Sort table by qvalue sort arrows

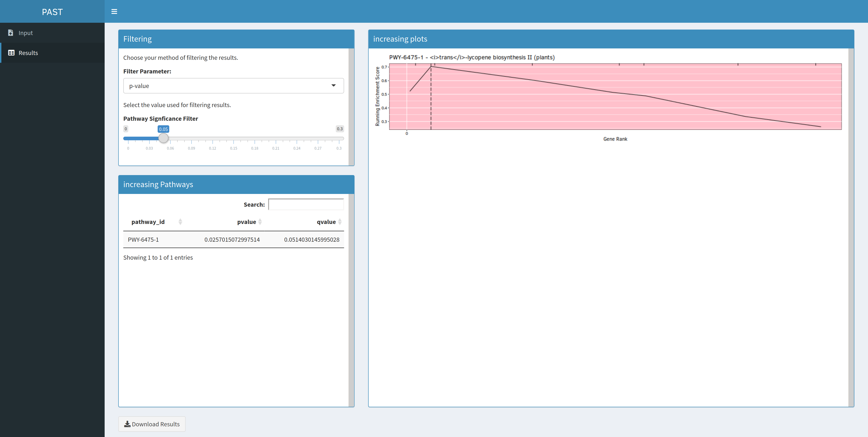click(x=340, y=222)
